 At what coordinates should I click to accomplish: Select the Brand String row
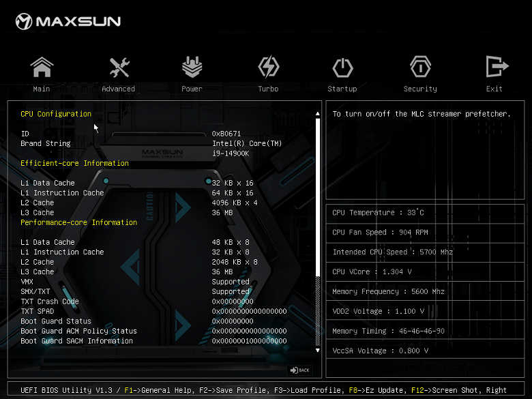tap(151, 143)
